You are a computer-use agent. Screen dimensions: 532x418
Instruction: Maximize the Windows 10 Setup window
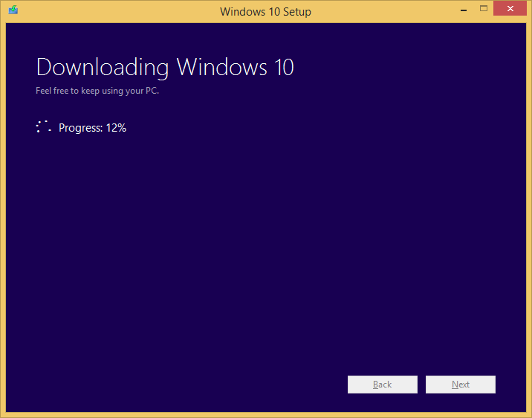pos(484,9)
